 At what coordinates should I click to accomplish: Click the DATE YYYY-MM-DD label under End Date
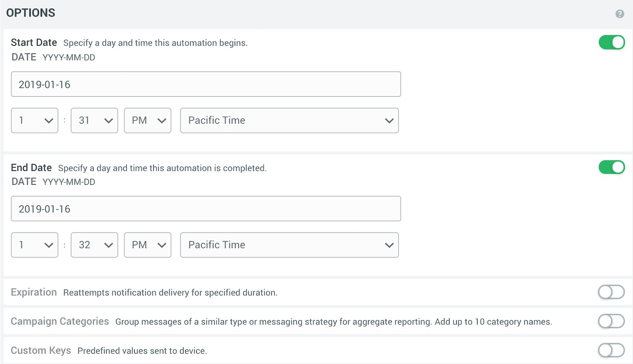[x=53, y=182]
